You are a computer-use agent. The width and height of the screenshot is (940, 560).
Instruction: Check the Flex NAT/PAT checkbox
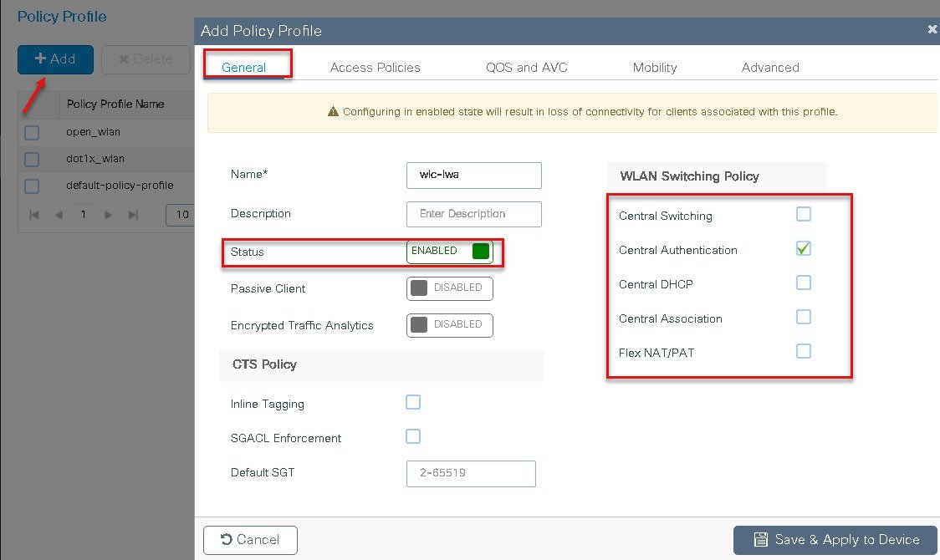[804, 350]
